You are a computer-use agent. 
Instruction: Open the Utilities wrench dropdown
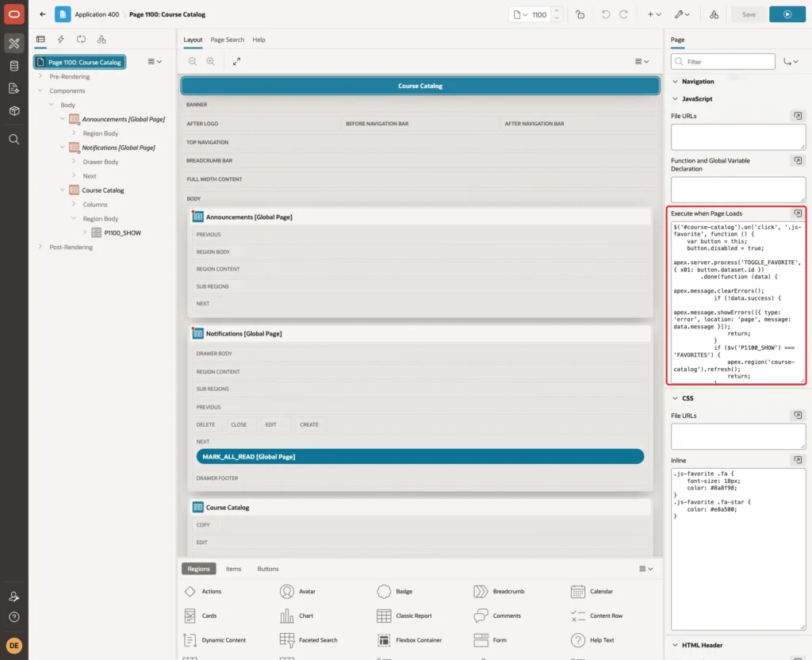(x=682, y=14)
